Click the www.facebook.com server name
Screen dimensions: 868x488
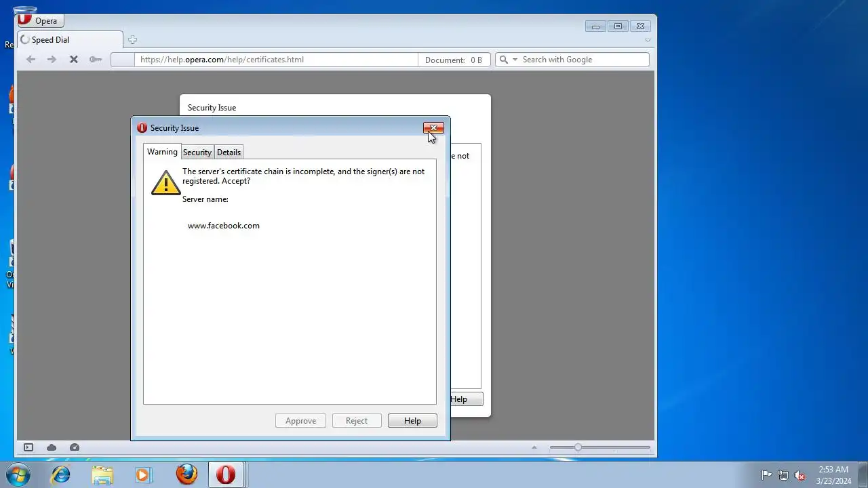coord(224,226)
